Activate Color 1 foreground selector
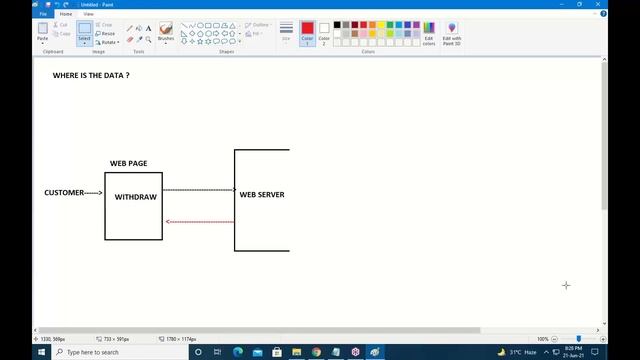Image resolution: width=640 pixels, height=360 pixels. coord(307,33)
